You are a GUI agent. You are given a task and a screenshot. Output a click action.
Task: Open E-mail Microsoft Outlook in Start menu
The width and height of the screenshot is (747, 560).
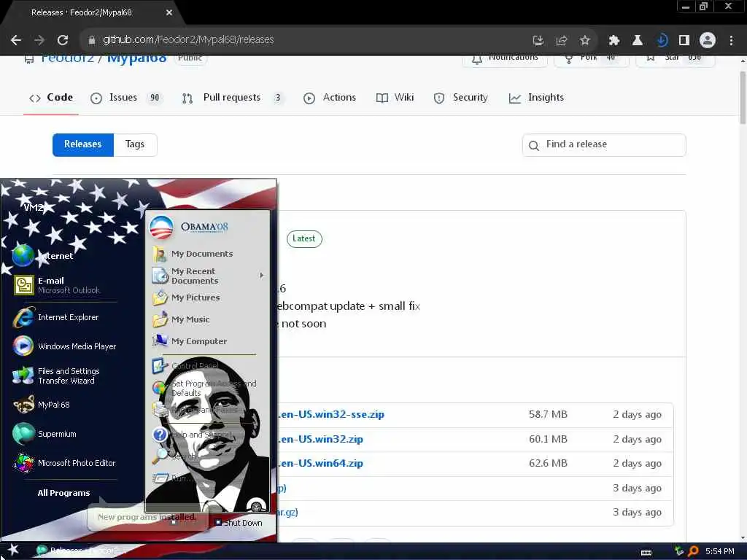coord(64,285)
